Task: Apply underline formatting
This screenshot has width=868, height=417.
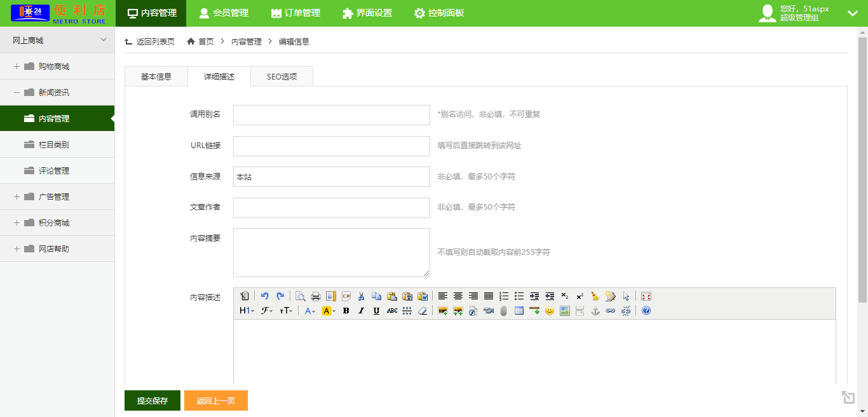Action: pos(377,311)
